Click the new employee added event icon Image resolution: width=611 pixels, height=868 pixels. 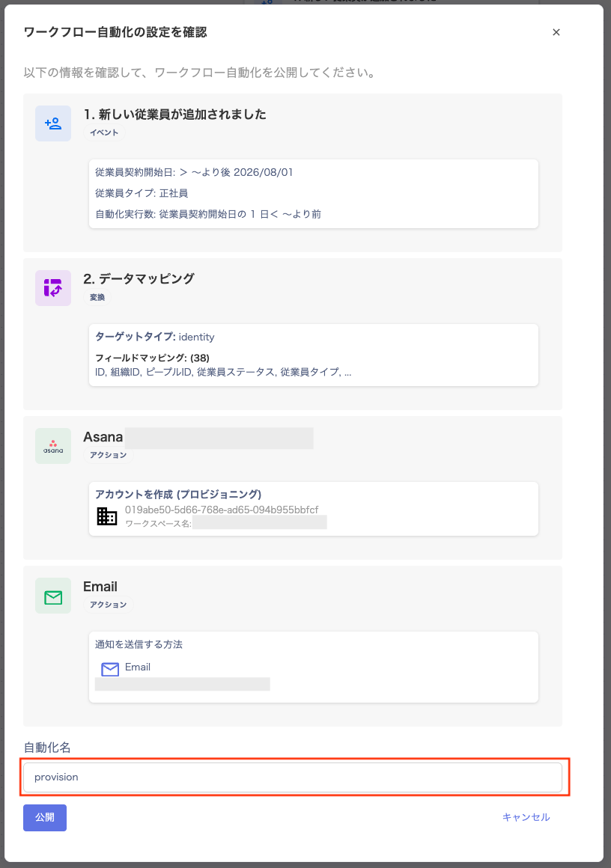[53, 123]
